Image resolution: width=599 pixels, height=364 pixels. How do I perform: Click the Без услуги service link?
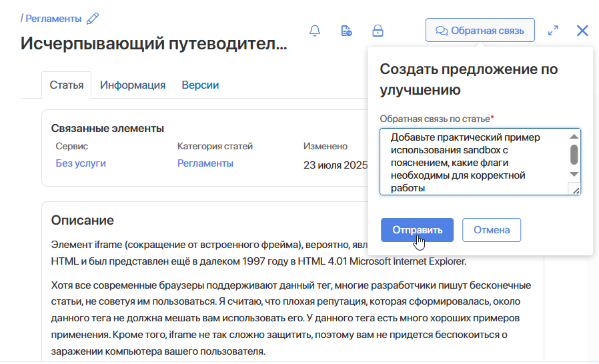pyautogui.click(x=81, y=163)
